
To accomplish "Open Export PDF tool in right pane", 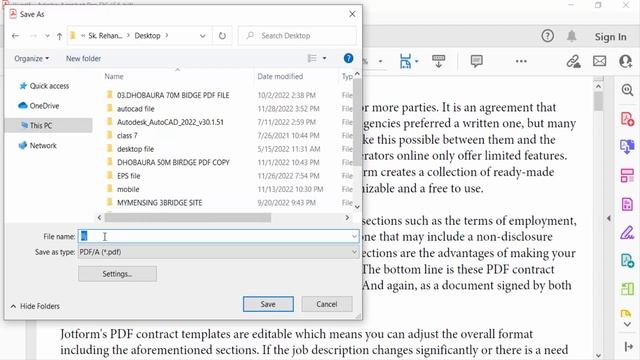I will click(x=627, y=147).
